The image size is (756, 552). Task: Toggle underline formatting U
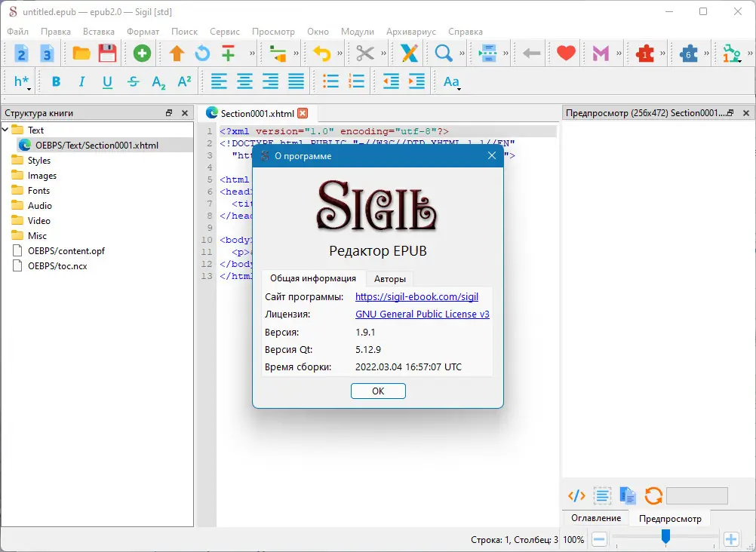pos(107,82)
